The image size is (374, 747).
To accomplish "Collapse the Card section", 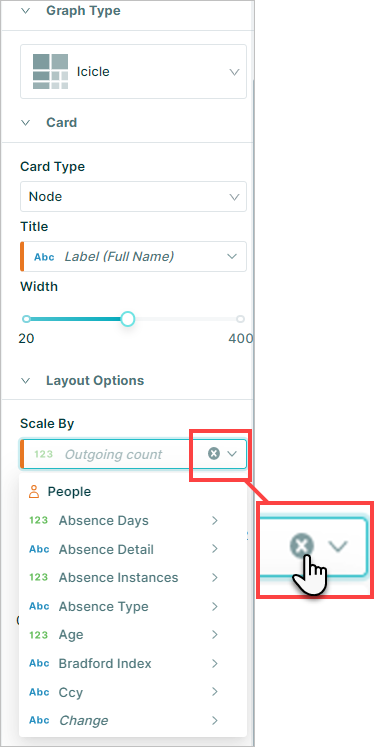I will (26, 122).
